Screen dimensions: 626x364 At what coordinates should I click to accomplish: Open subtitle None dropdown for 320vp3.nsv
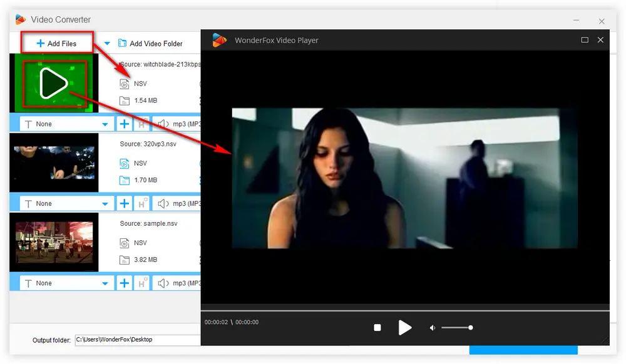(66, 203)
